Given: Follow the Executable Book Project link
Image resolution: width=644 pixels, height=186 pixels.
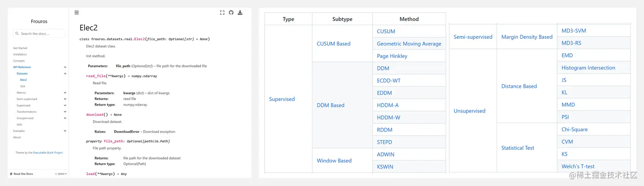Looking at the screenshot, I should coord(48,152).
